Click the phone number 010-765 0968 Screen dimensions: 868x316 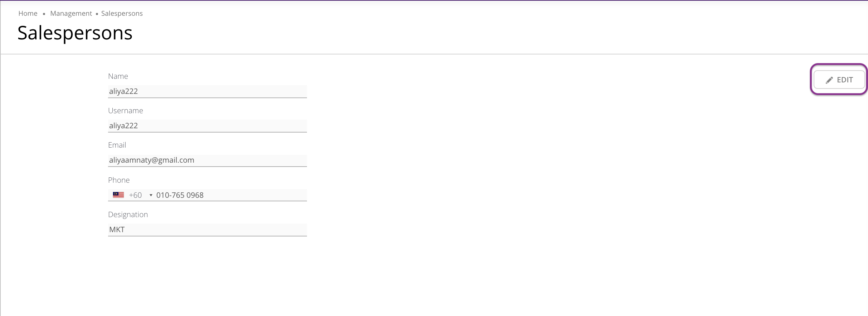180,195
